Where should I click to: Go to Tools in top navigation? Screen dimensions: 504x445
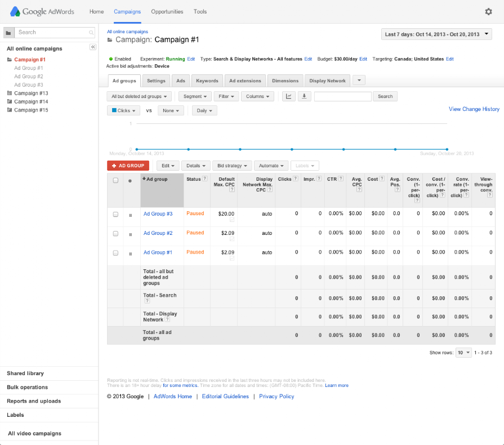(200, 12)
